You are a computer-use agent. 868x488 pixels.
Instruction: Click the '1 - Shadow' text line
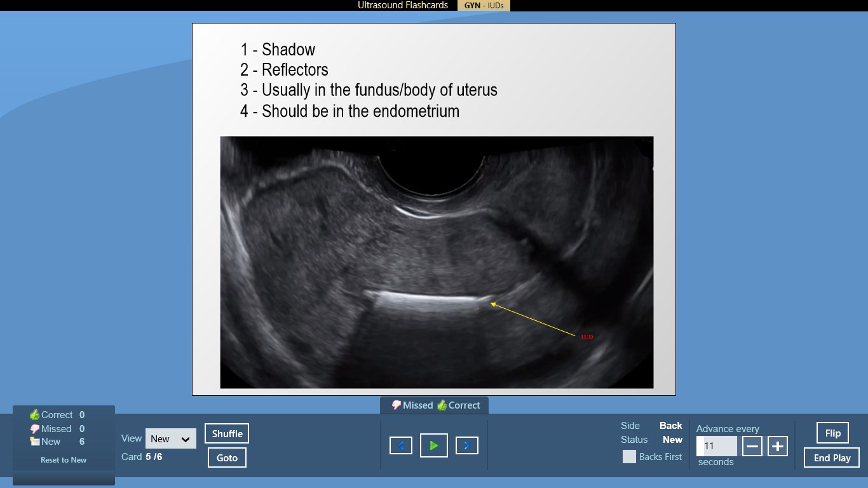278,50
